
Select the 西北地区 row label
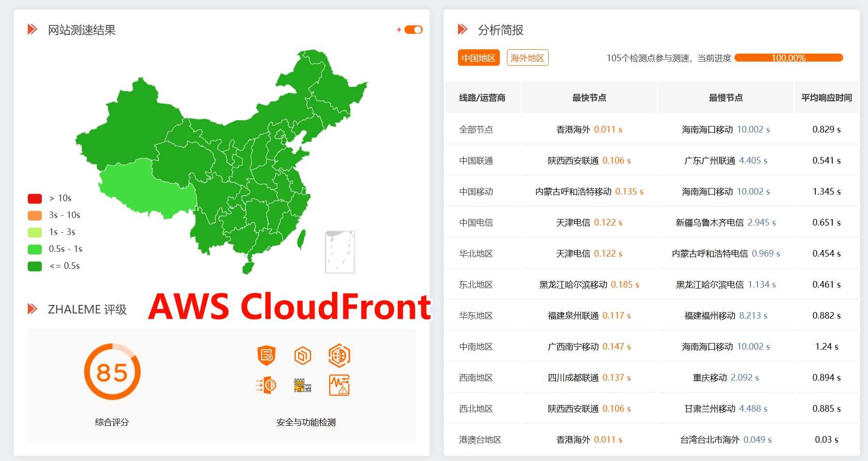pos(476,408)
